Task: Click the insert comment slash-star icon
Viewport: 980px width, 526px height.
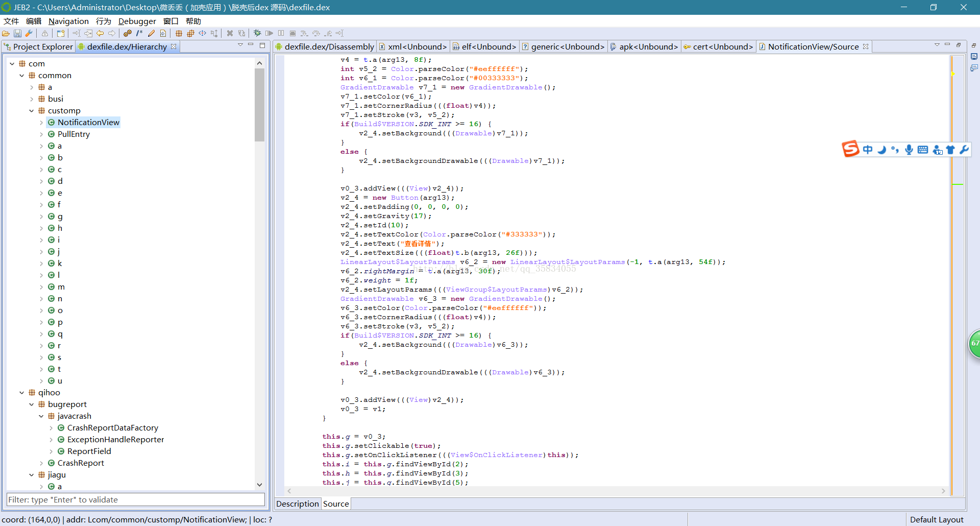Action: 139,33
